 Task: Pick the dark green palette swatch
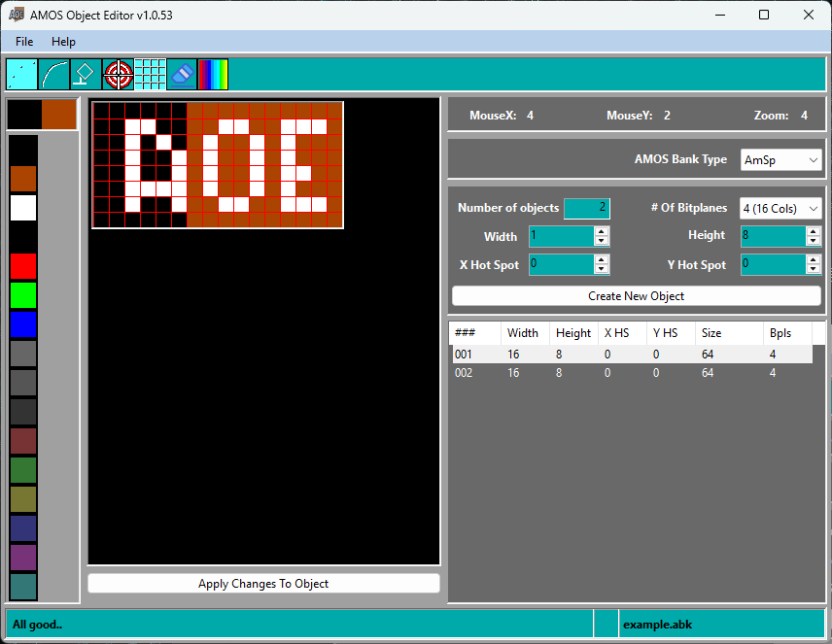pos(23,470)
